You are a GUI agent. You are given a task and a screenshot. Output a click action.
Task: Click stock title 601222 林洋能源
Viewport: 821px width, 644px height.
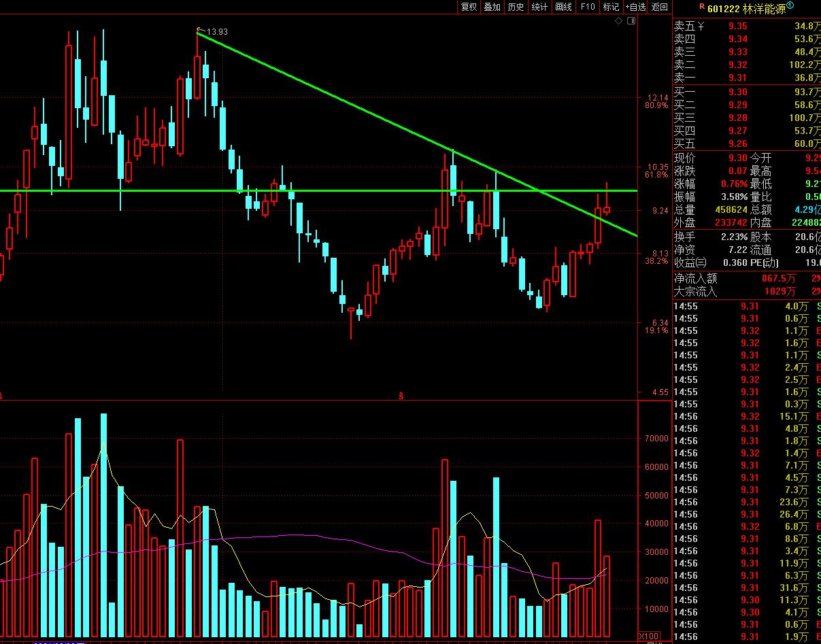pyautogui.click(x=746, y=8)
